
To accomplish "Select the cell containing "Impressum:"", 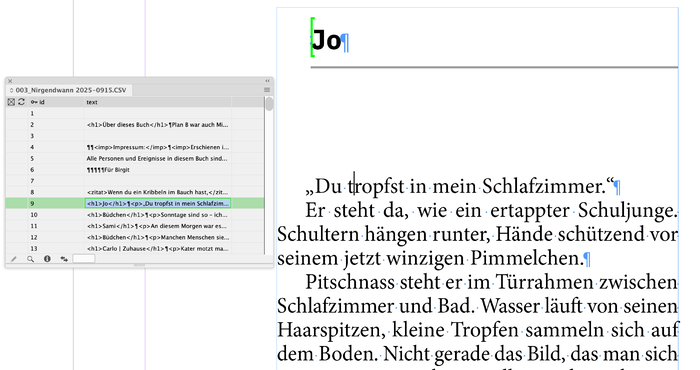I will tap(158, 147).
